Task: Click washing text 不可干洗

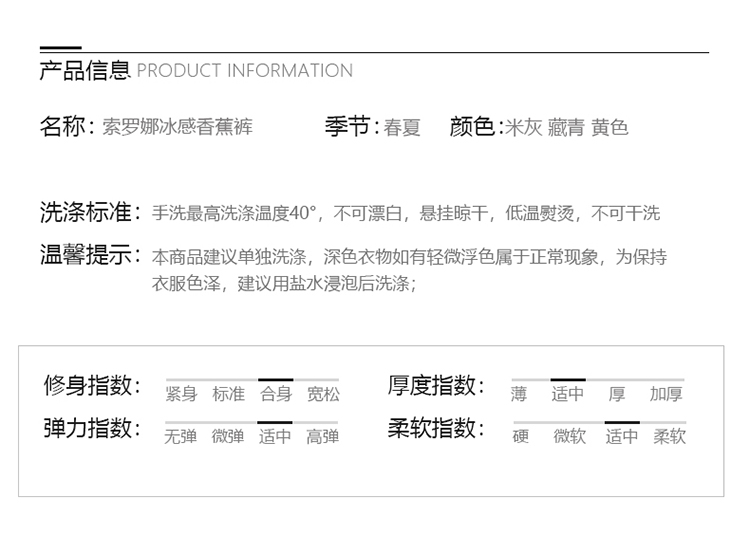Action: coord(626,213)
